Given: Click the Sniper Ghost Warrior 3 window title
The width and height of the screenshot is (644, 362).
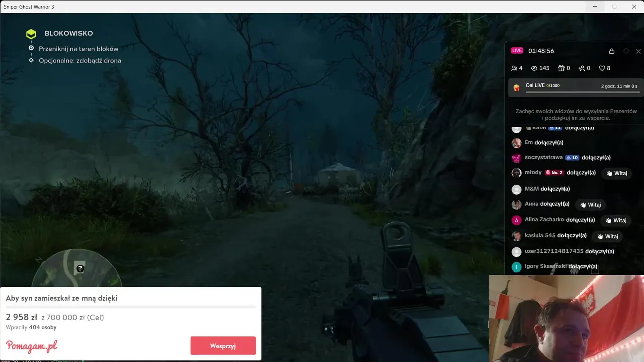Looking at the screenshot, I should [29, 7].
